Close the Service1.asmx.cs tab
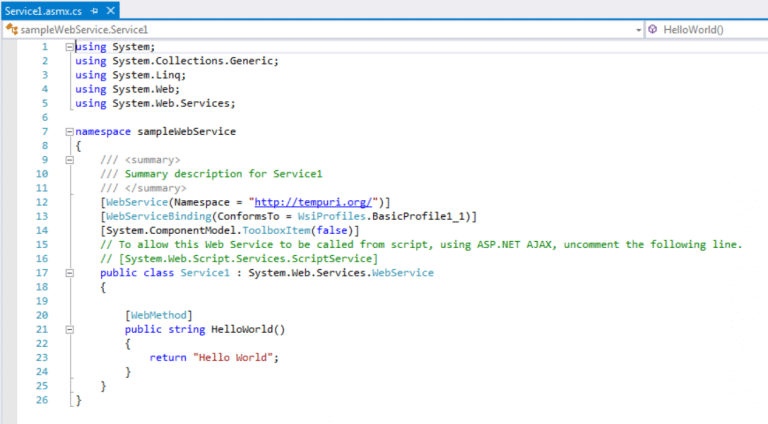Image resolution: width=768 pixels, height=424 pixels. coord(109,9)
